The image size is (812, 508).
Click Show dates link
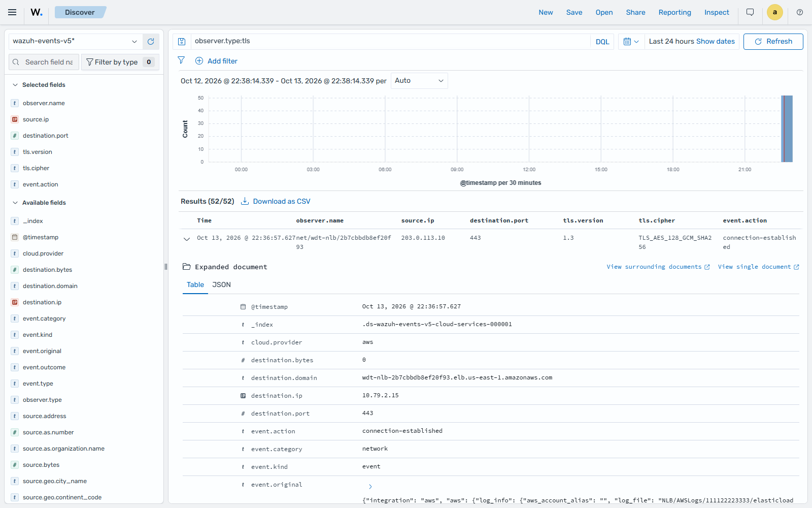716,41
